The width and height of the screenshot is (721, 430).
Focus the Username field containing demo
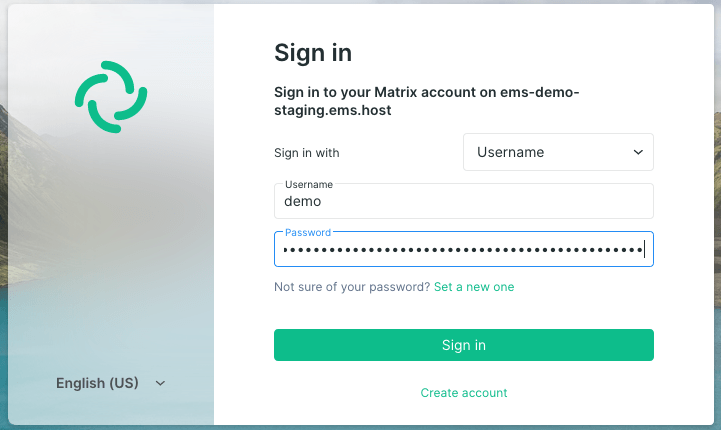[464, 201]
